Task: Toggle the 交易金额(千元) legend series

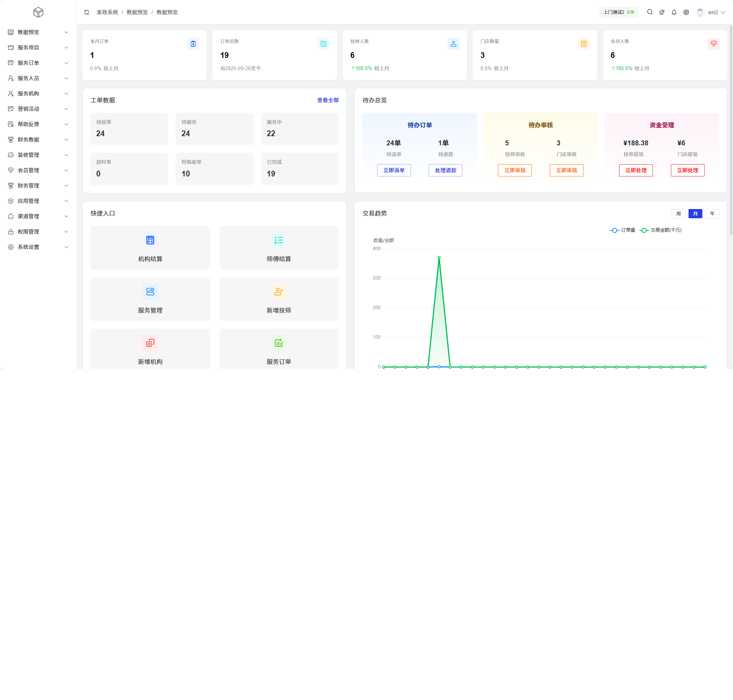Action: point(661,230)
